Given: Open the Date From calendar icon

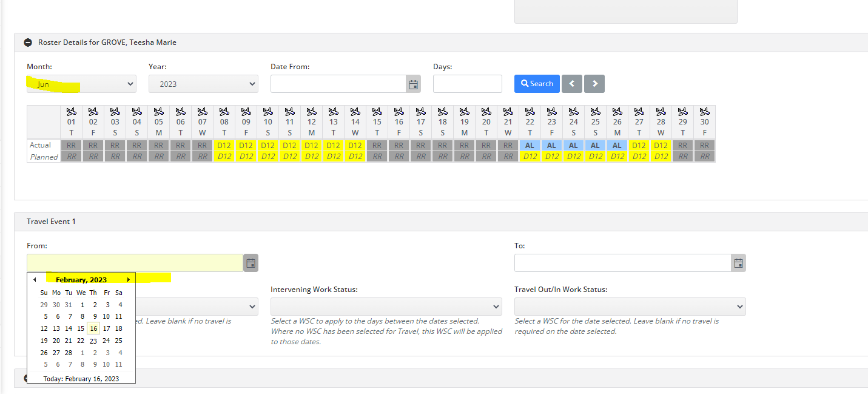Looking at the screenshot, I should [x=413, y=84].
